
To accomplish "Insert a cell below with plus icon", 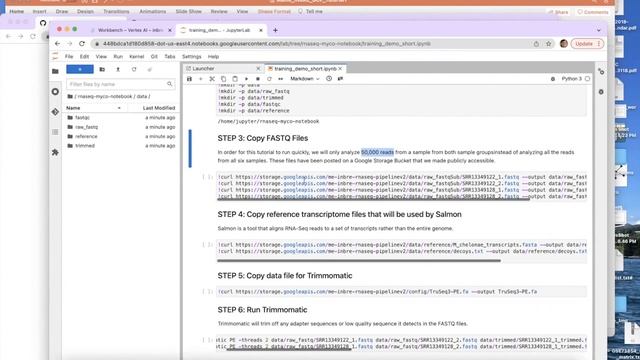I will [x=200, y=79].
